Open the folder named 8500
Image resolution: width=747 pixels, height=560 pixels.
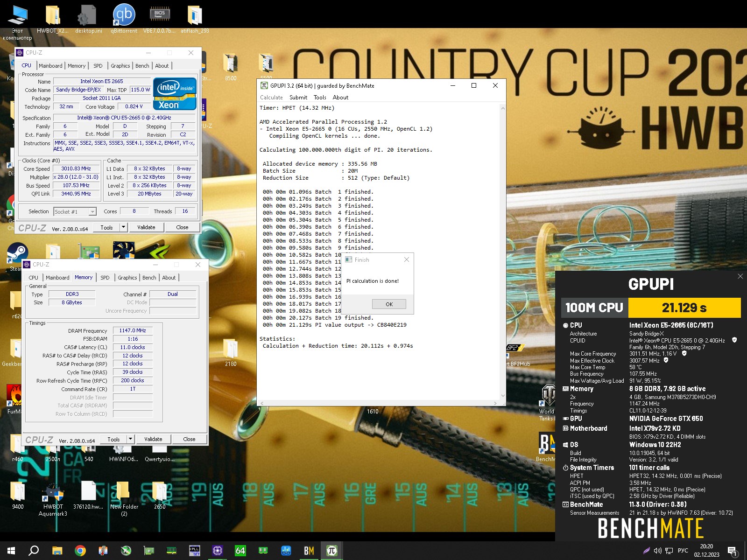pos(231,68)
